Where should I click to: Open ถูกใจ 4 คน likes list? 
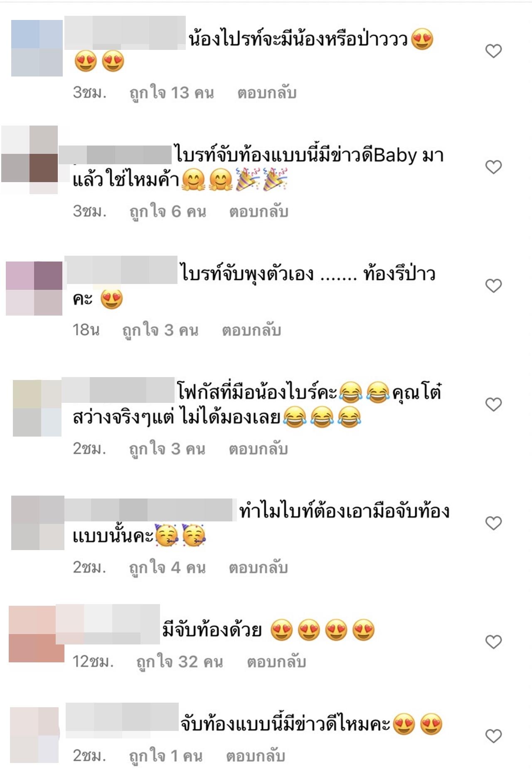pyautogui.click(x=167, y=568)
